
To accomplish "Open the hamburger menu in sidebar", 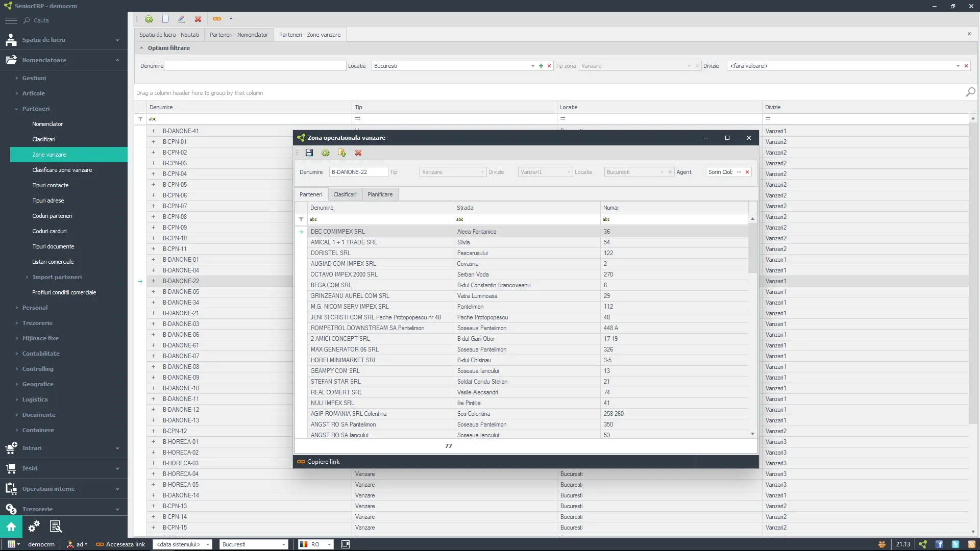I will (x=11, y=20).
